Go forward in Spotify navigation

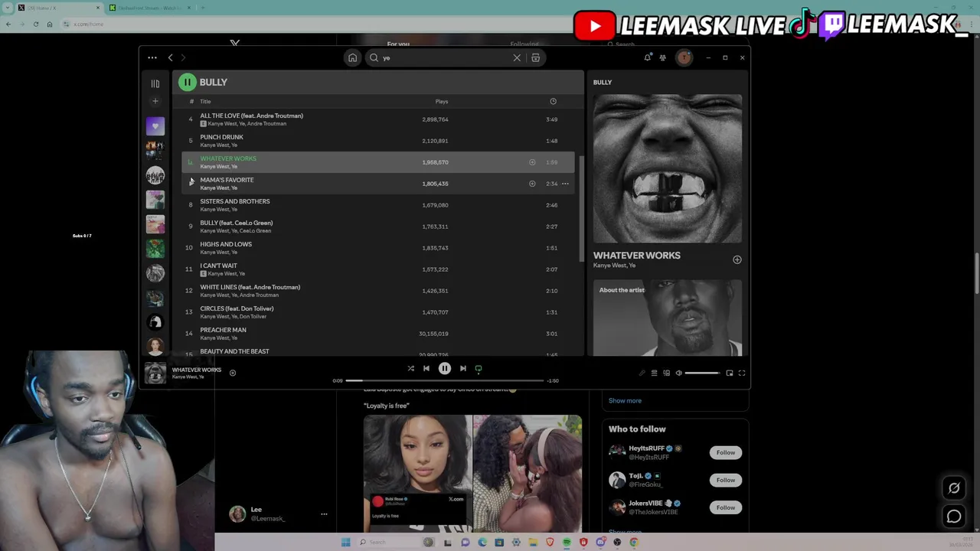click(183, 57)
